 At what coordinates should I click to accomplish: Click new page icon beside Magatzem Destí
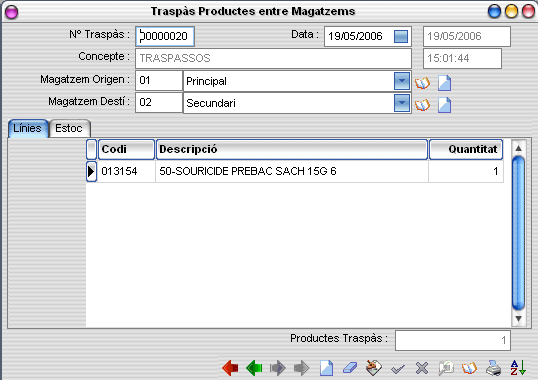[x=444, y=105]
